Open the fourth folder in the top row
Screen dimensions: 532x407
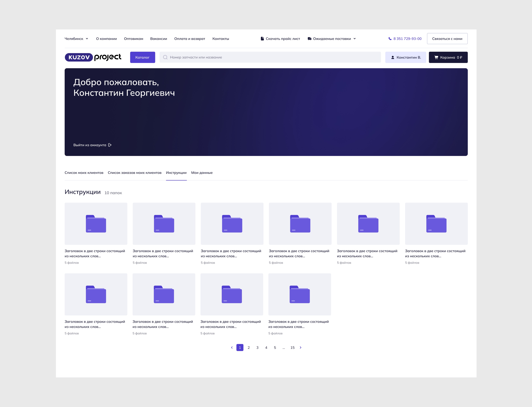(x=300, y=224)
